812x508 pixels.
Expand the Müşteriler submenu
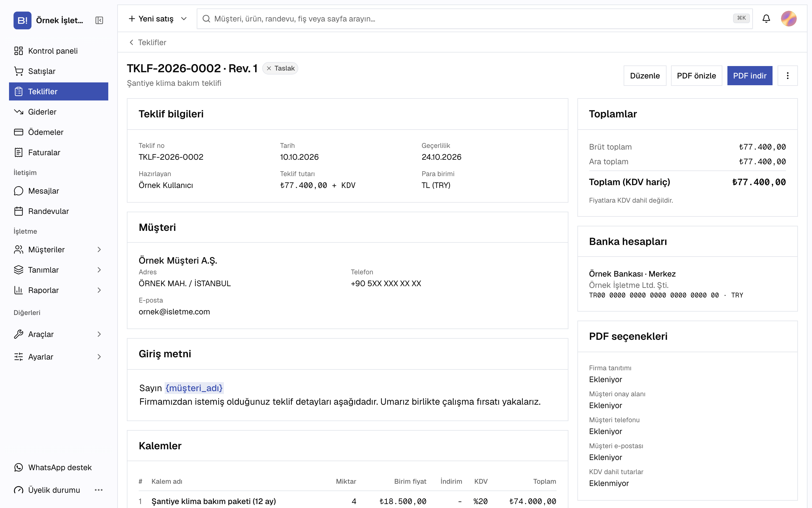99,249
